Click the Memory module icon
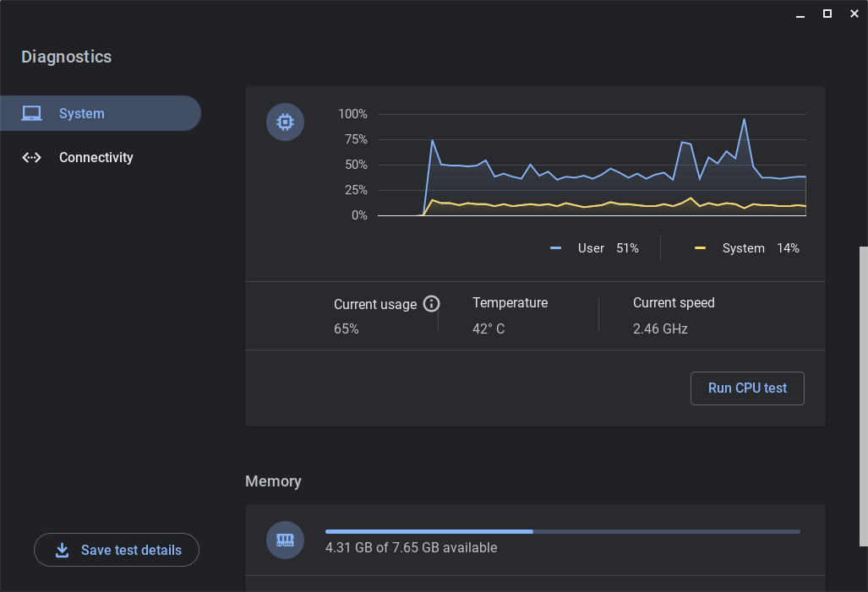868x592 pixels. [285, 540]
